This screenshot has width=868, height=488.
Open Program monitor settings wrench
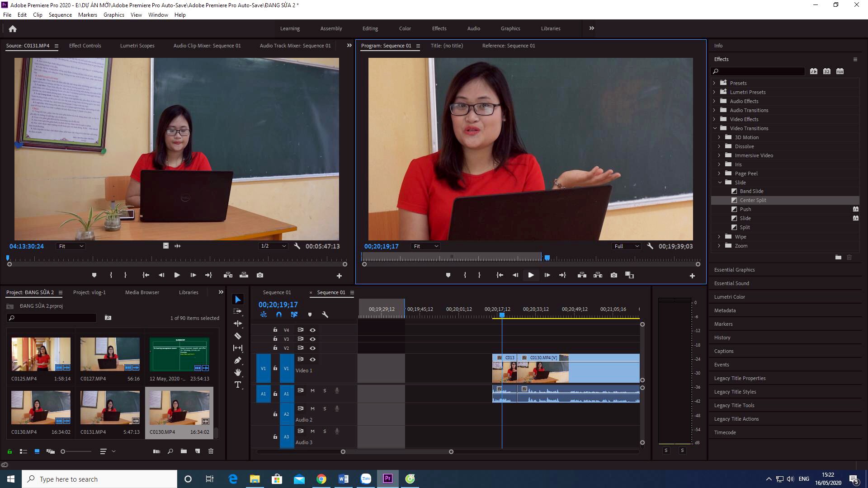[650, 246]
